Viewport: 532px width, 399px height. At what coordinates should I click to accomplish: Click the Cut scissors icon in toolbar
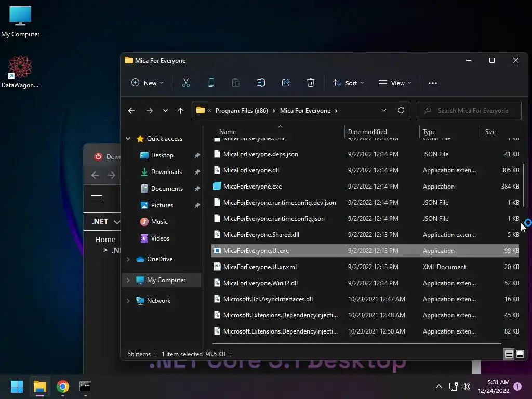click(186, 83)
